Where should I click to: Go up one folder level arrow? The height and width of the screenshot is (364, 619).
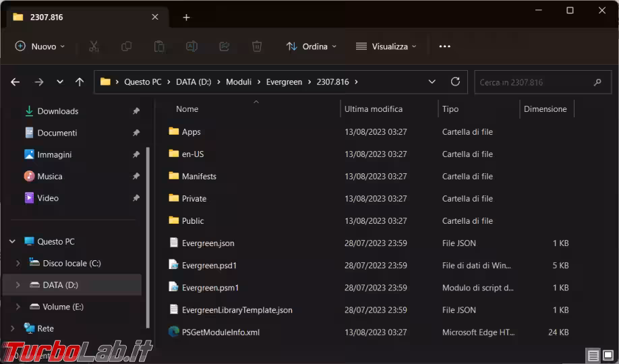(x=80, y=82)
